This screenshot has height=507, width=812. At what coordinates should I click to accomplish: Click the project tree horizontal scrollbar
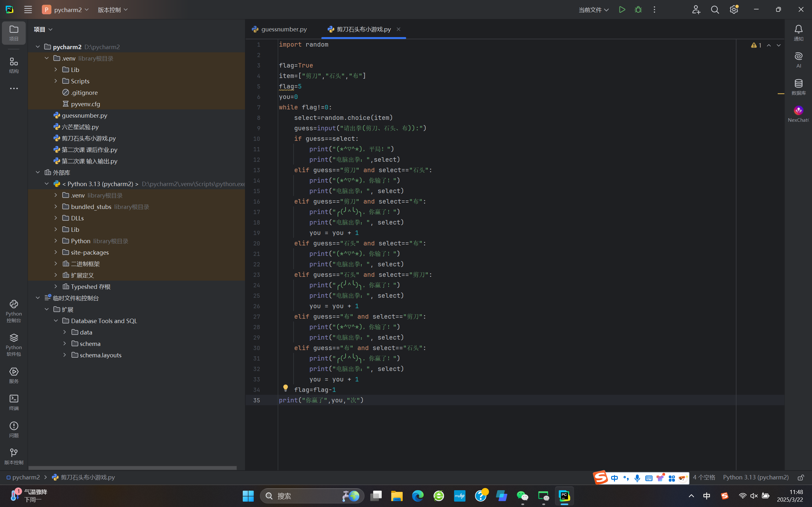click(132, 467)
